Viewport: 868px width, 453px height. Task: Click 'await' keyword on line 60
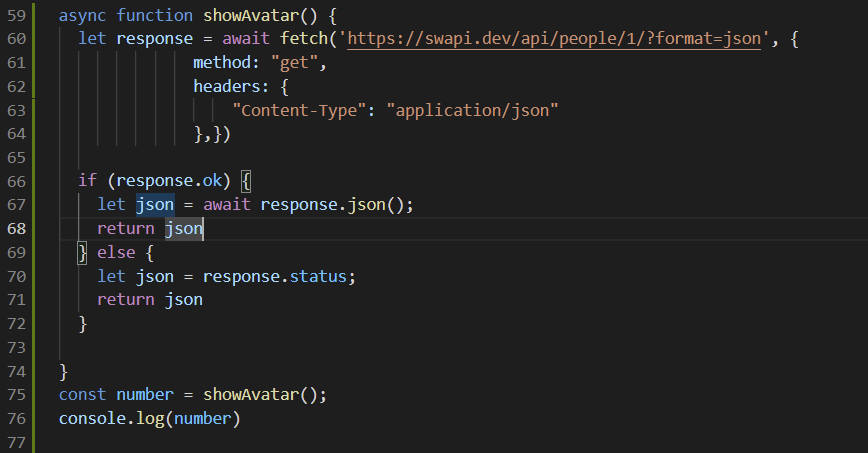coord(246,39)
